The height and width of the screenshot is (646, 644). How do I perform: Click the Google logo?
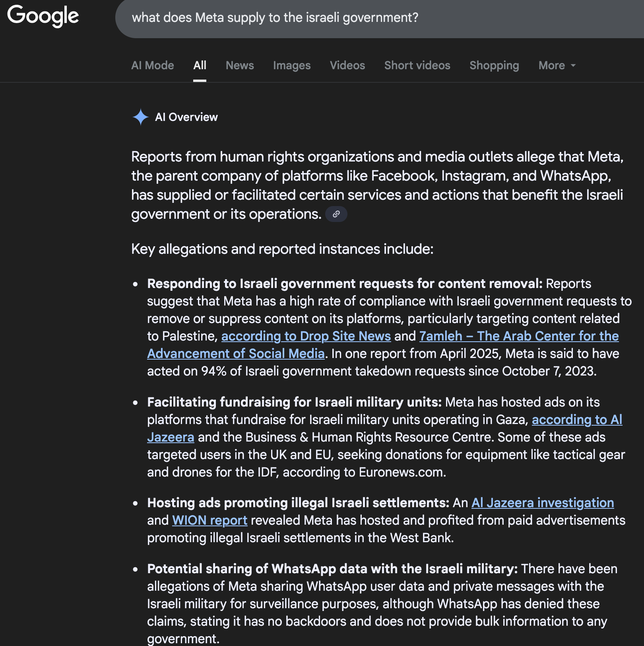pos(43,16)
